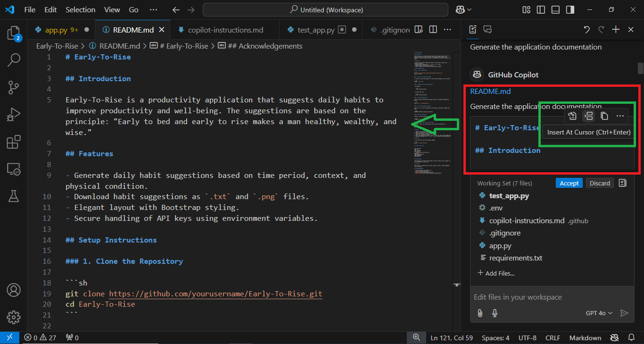The image size is (644, 344).
Task: Open View menu
Action: click(112, 9)
